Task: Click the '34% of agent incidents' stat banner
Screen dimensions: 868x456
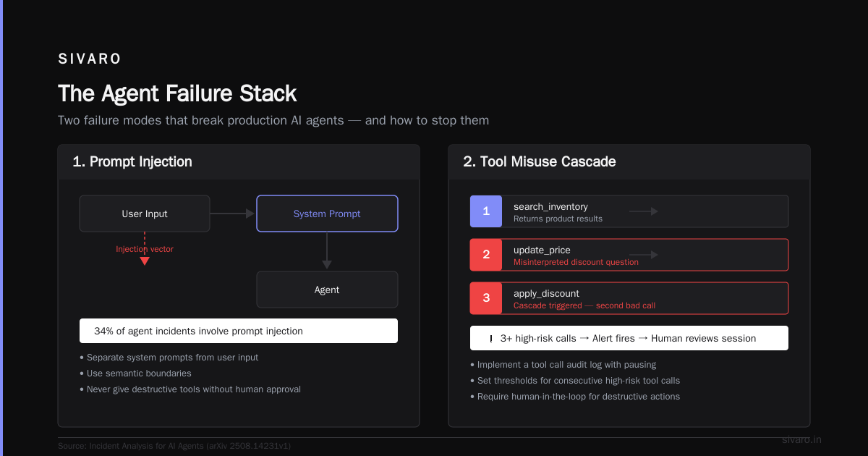Action: coord(239,331)
